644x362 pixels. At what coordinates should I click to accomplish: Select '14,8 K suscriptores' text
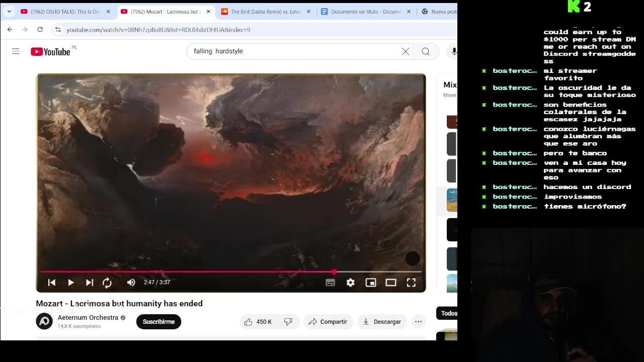pyautogui.click(x=79, y=326)
